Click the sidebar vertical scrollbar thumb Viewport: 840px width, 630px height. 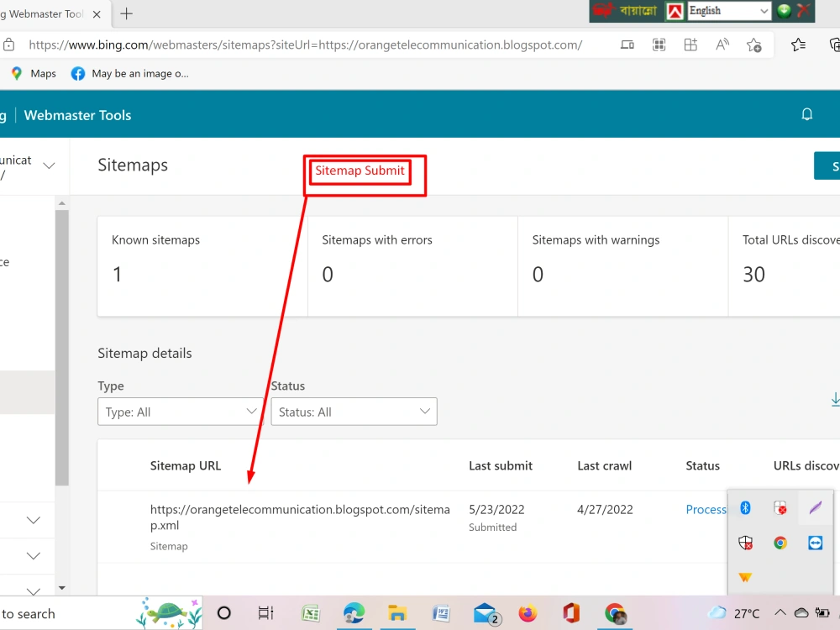(61, 348)
